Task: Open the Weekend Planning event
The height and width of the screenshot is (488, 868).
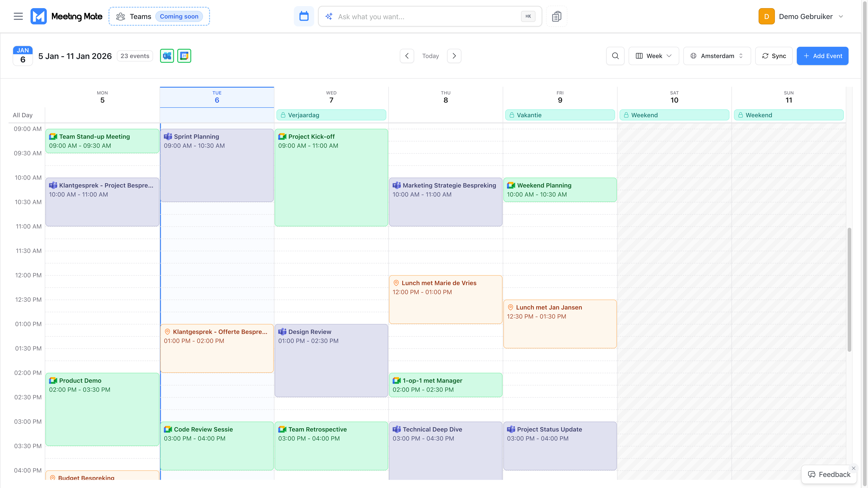Action: pos(560,190)
